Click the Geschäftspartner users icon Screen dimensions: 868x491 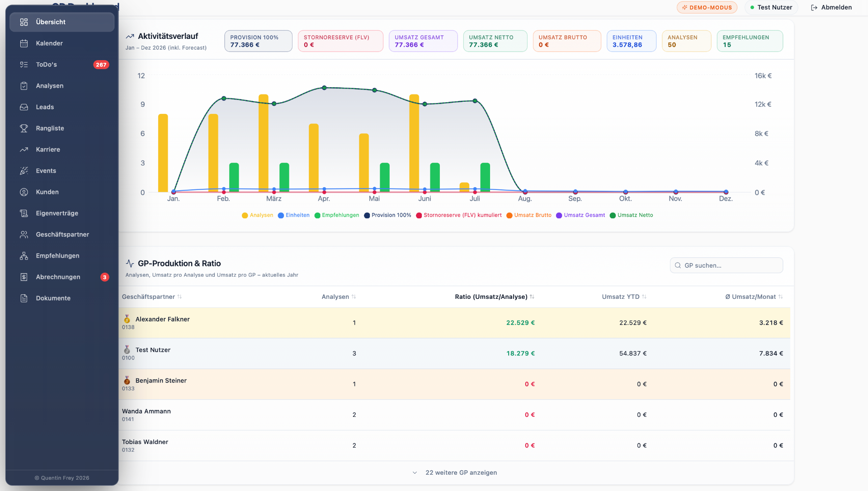tap(24, 235)
